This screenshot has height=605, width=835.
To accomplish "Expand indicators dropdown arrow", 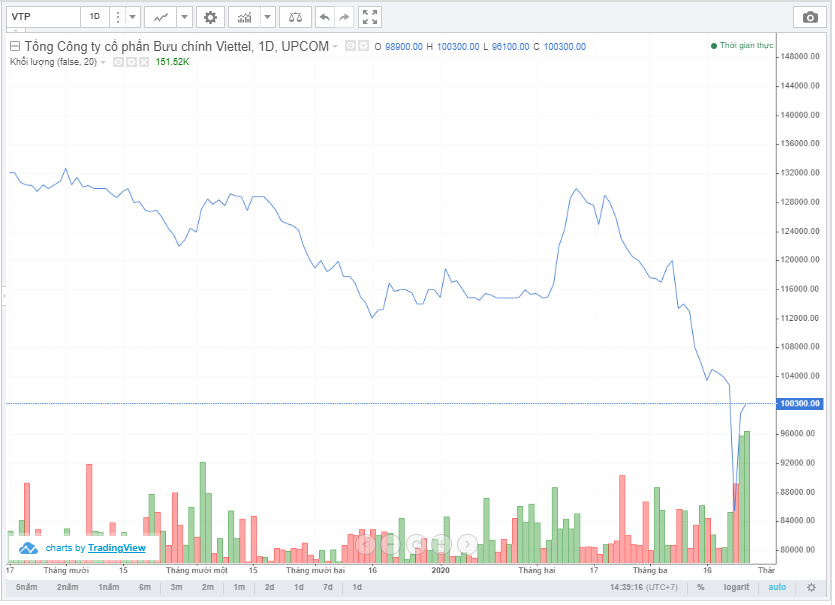I will (x=268, y=18).
